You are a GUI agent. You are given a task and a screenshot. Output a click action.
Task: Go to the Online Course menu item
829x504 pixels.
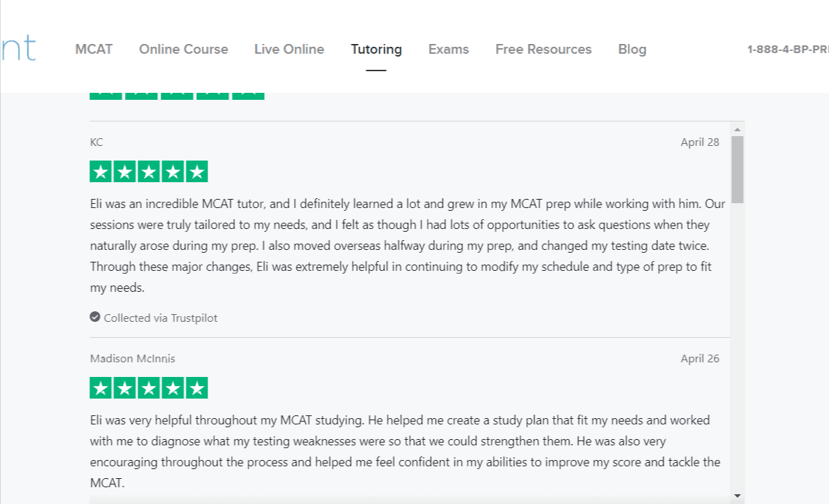(x=184, y=50)
